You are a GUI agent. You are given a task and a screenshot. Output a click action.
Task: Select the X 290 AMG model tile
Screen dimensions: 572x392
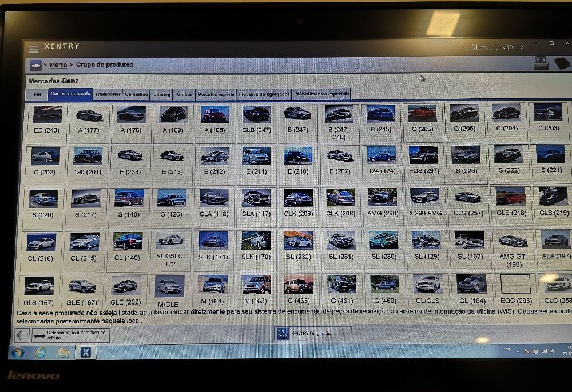coord(425,206)
